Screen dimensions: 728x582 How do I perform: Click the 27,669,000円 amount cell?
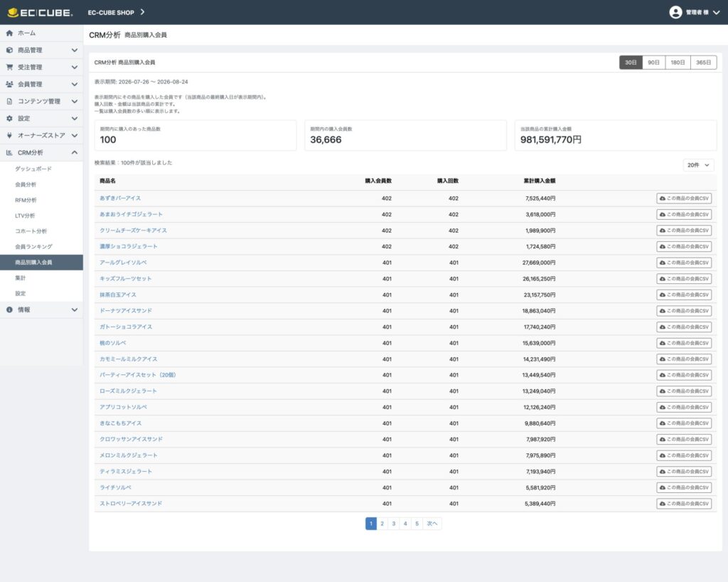click(x=539, y=263)
